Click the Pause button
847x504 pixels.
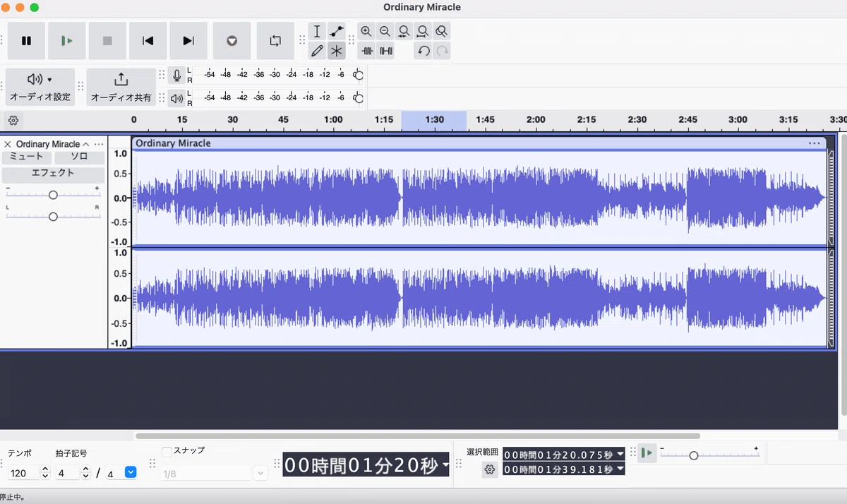coord(26,41)
